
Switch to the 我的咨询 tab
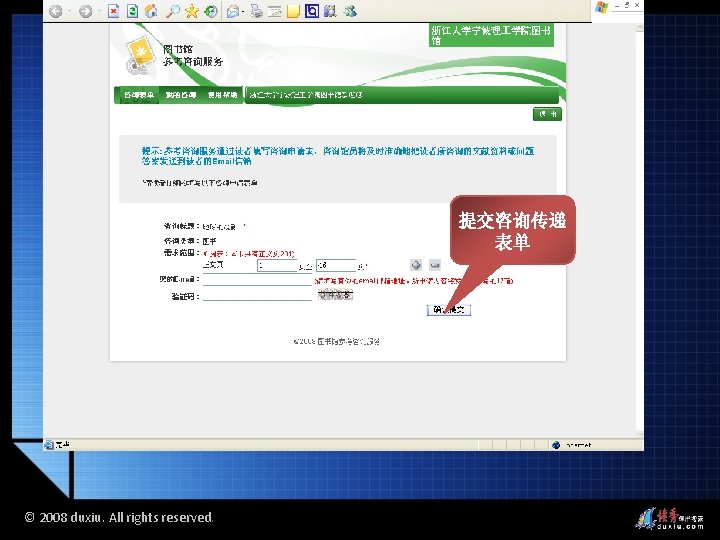(180, 95)
